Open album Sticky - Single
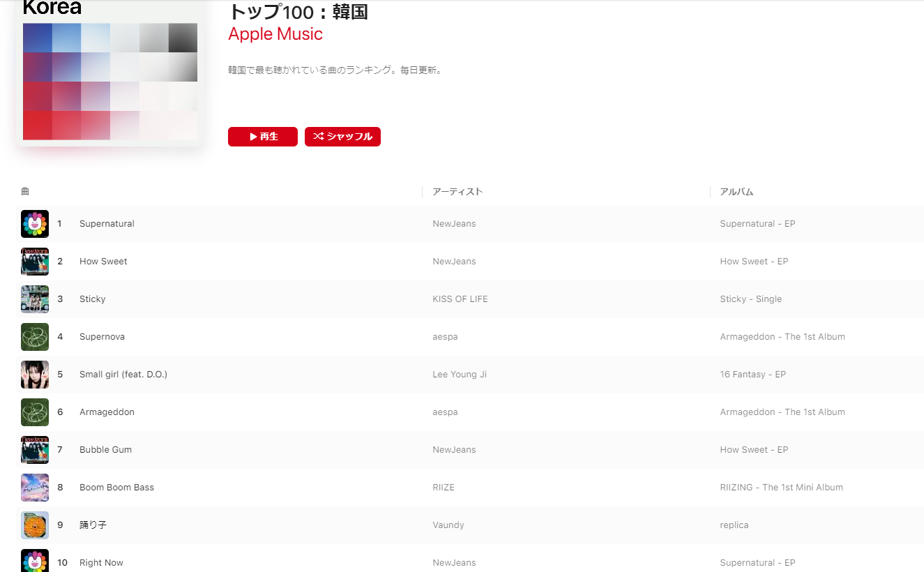The width and height of the screenshot is (924, 572). click(751, 299)
